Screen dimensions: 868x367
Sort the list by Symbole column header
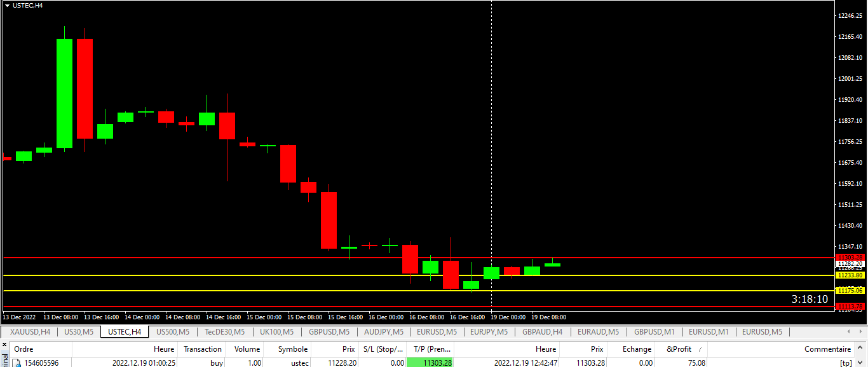[292, 349]
